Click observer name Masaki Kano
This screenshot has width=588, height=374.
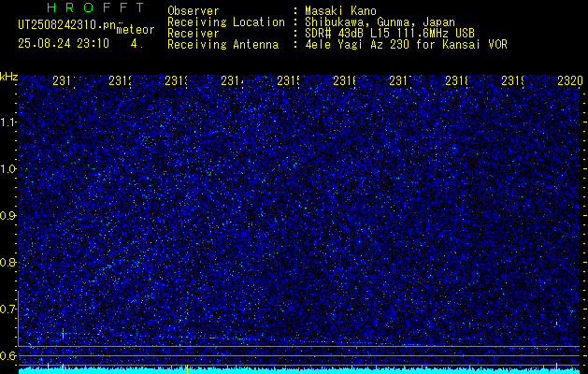pyautogui.click(x=340, y=11)
